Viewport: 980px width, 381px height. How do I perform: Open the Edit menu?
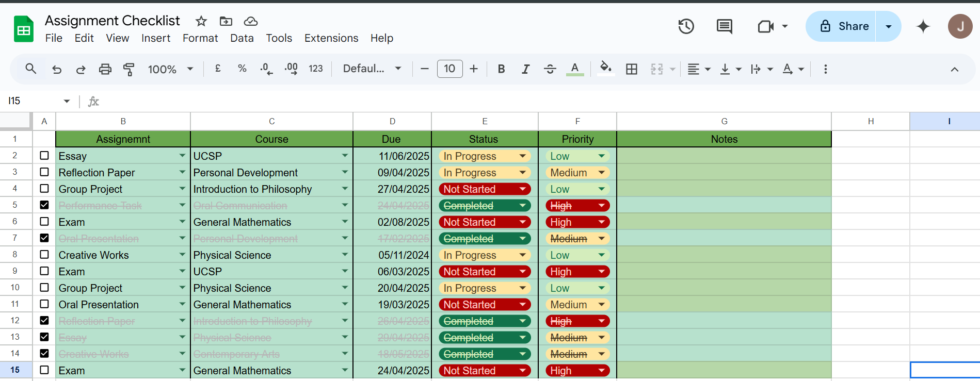coord(84,38)
